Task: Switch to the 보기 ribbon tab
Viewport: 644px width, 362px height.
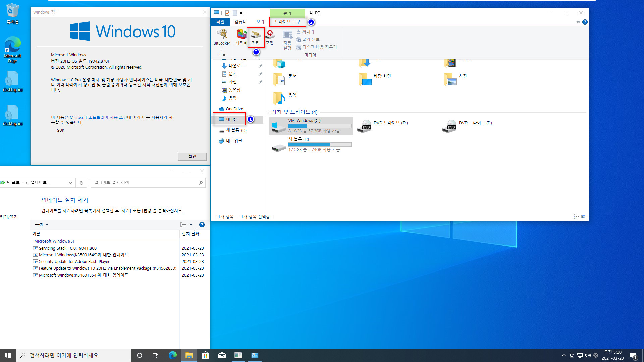Action: tap(260, 22)
